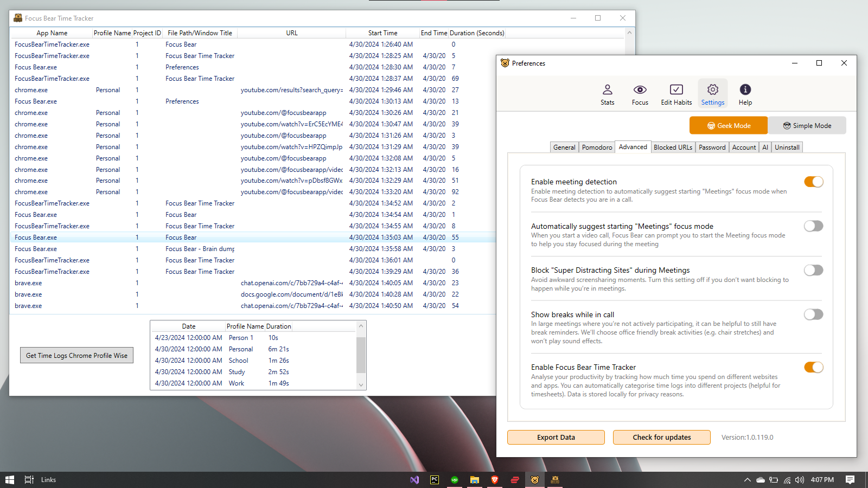Select the Person 1 row dated 4/23/2024
868x488 pixels.
tap(253, 338)
